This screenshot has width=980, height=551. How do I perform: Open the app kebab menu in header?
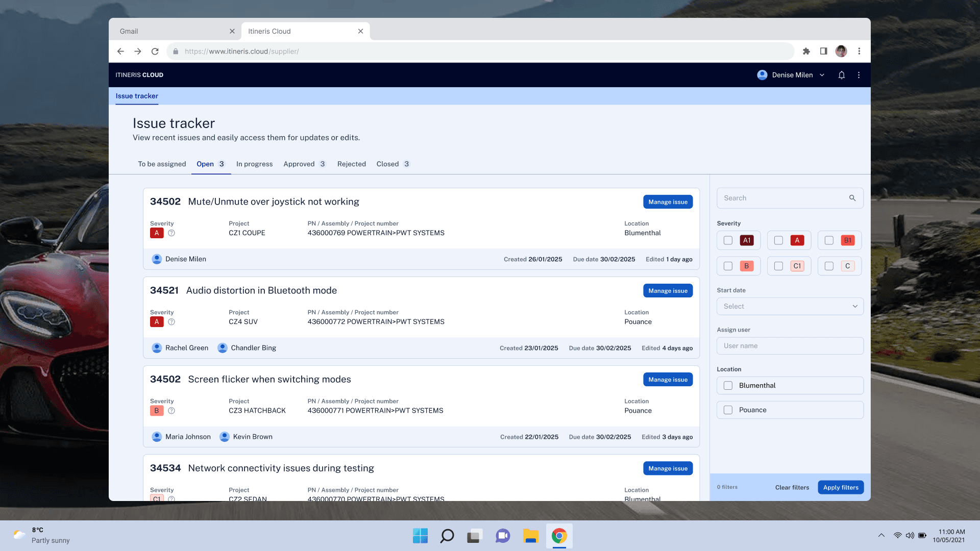pos(859,75)
